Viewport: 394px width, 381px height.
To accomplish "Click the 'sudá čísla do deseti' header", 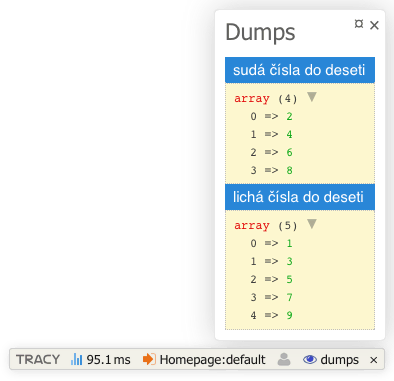I will 300,70.
